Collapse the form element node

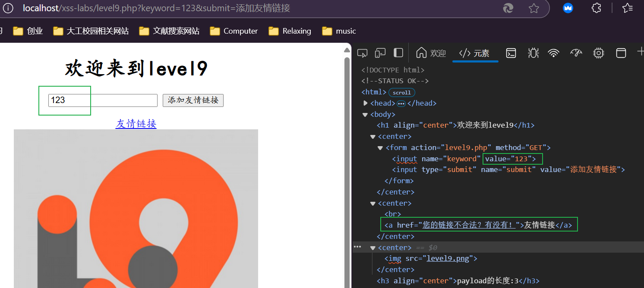coord(380,148)
